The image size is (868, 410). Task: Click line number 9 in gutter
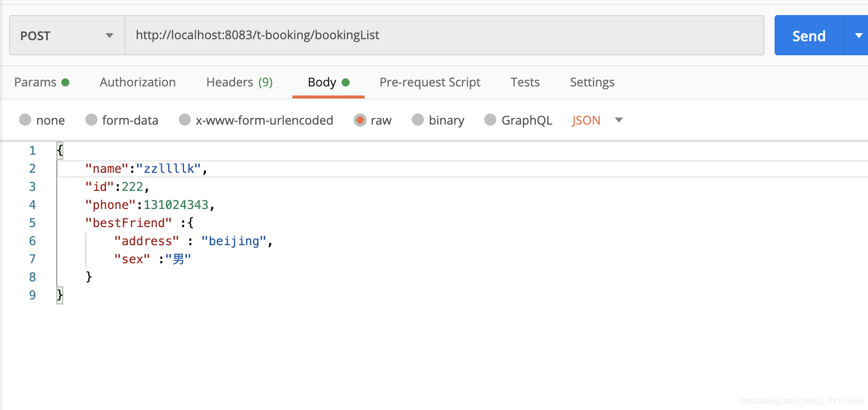click(x=32, y=295)
